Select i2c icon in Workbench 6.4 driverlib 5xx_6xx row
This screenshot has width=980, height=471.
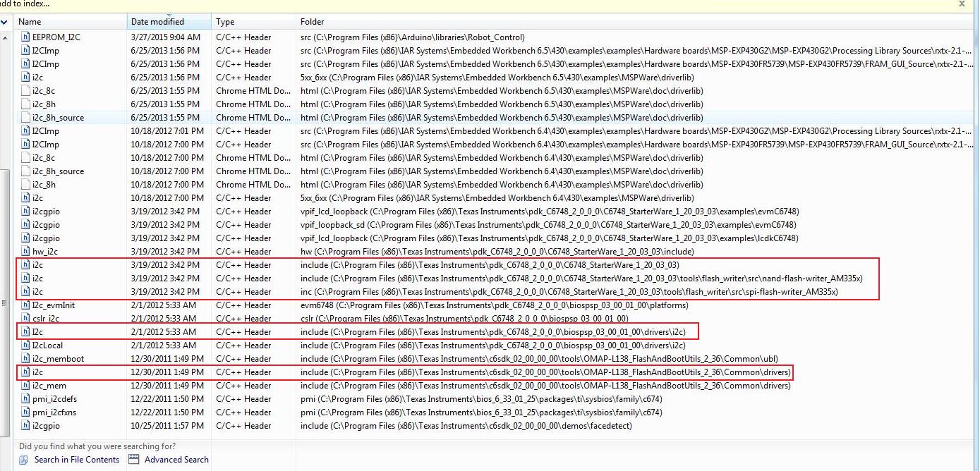click(25, 197)
